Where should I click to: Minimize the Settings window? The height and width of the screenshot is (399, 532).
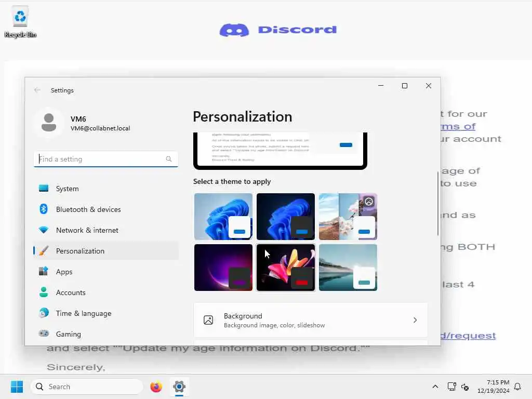point(381,86)
